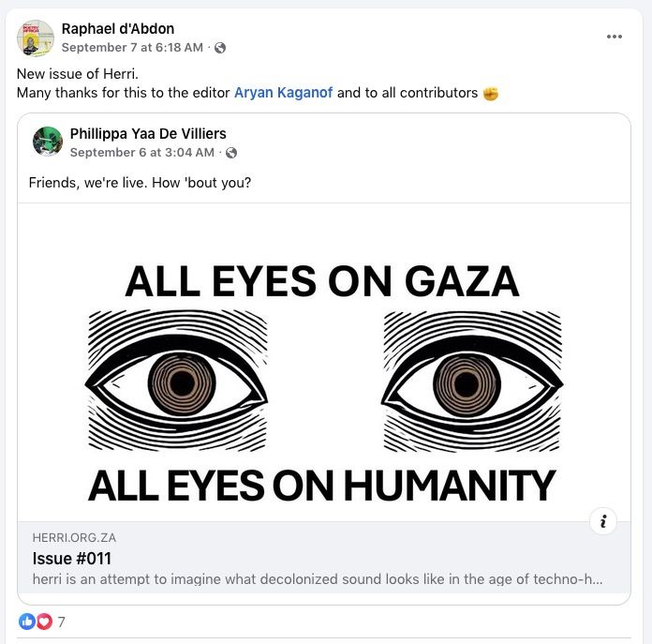Click the HERRI.ORG.ZA domain label
652x644 pixels.
click(x=74, y=538)
